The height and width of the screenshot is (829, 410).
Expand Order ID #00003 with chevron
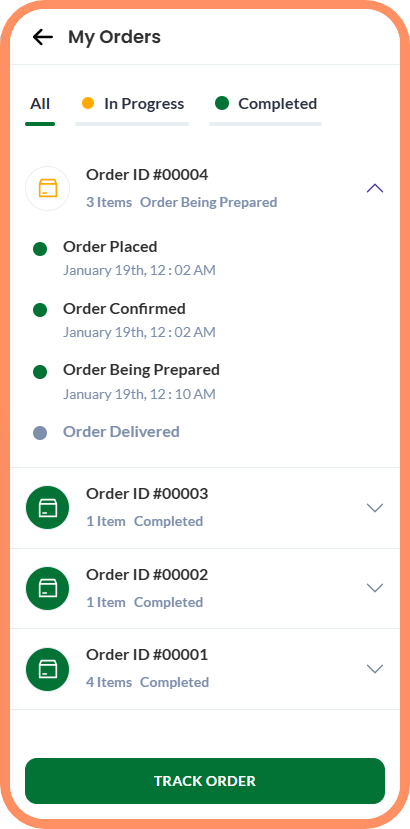pyautogui.click(x=375, y=508)
